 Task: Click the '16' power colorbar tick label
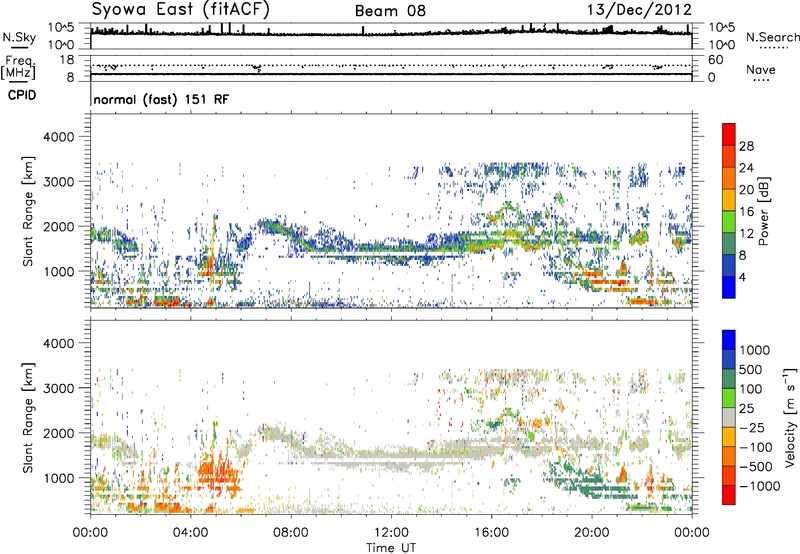[x=746, y=212]
